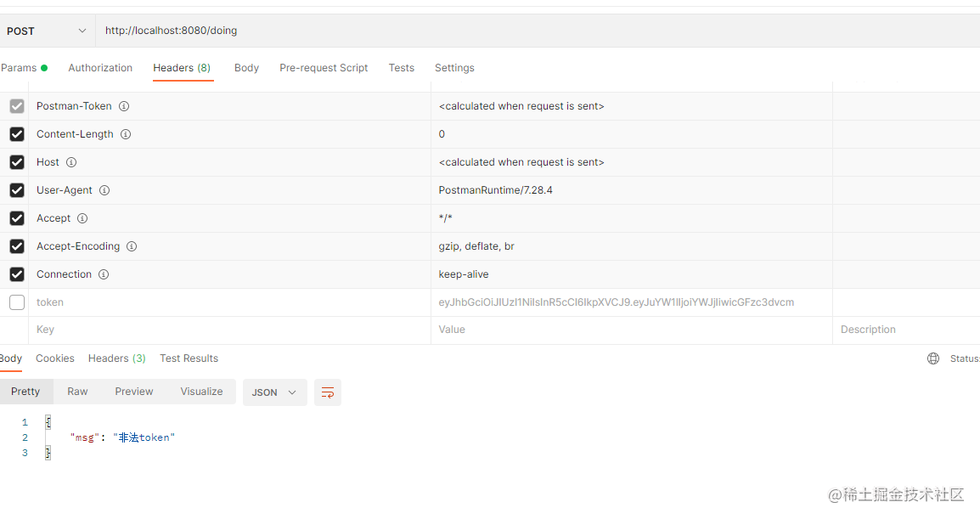The width and height of the screenshot is (980, 519).
Task: Click info icon beside Accept-Encoding header
Action: tap(132, 246)
